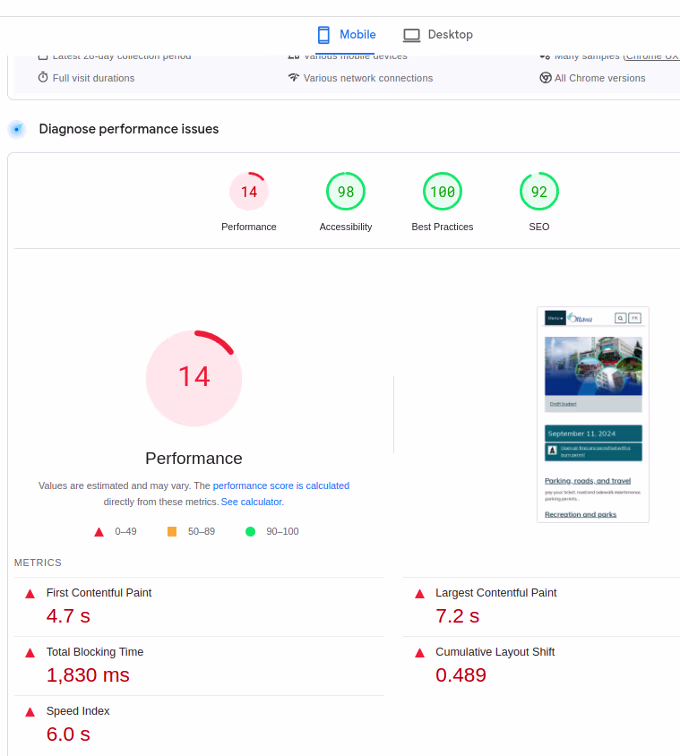This screenshot has width=680, height=756.
Task: Click the red triangle beside Largest Contentful Paint
Action: click(420, 594)
